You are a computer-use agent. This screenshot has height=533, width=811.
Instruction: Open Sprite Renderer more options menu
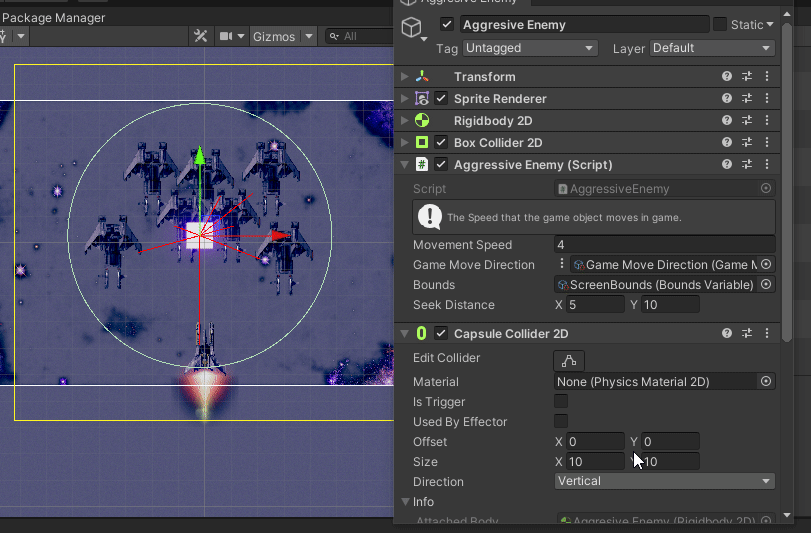point(767,98)
